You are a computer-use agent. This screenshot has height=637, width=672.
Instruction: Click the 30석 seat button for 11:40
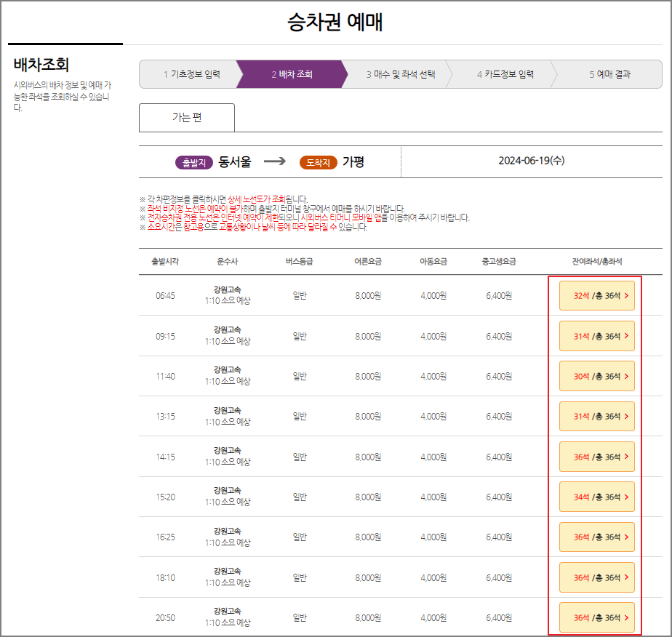coord(596,376)
